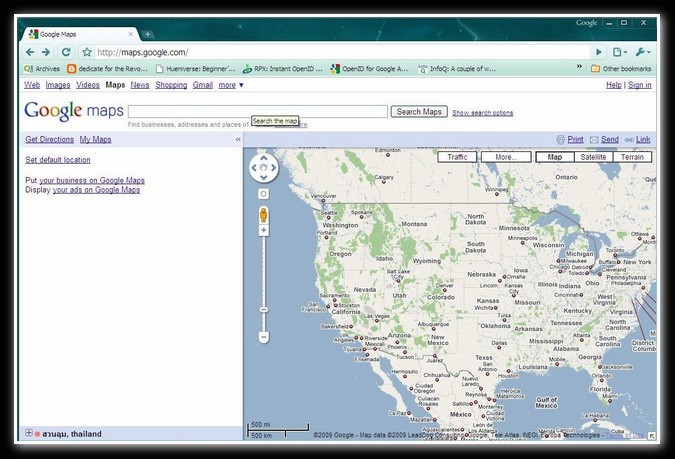Image resolution: width=675 pixels, height=459 pixels.
Task: Zoom out with the minus button
Action: tap(263, 337)
